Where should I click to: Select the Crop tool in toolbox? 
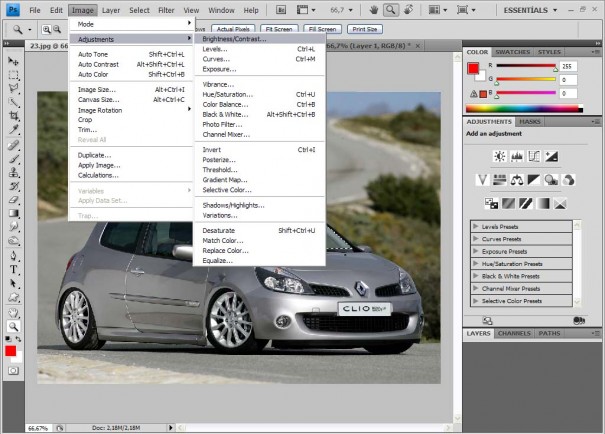[x=14, y=116]
